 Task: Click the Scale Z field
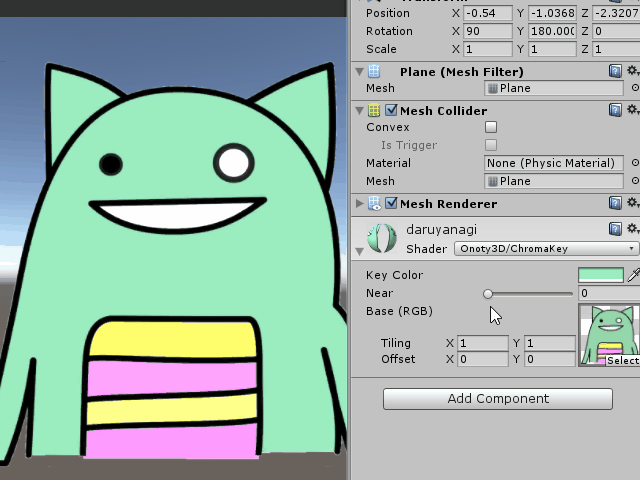616,49
